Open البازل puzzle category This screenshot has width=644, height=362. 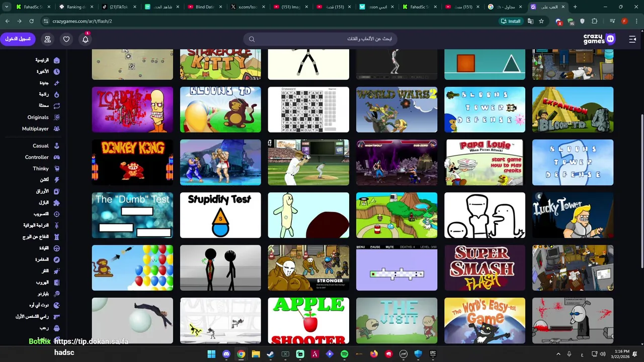(x=48, y=203)
